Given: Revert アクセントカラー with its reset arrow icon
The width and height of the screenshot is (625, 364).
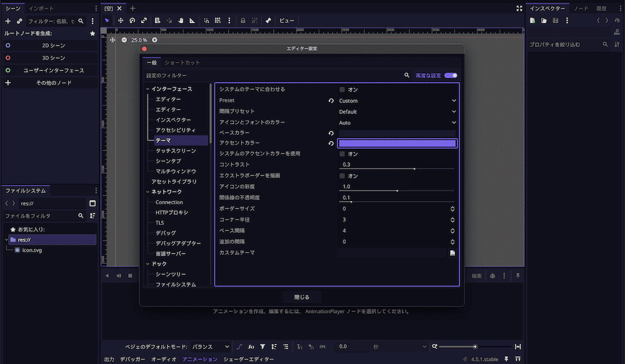Looking at the screenshot, I should (x=331, y=143).
